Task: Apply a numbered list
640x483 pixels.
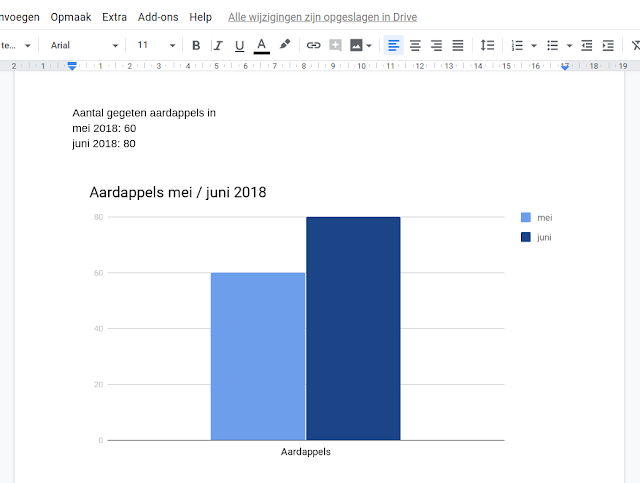Action: point(517,45)
